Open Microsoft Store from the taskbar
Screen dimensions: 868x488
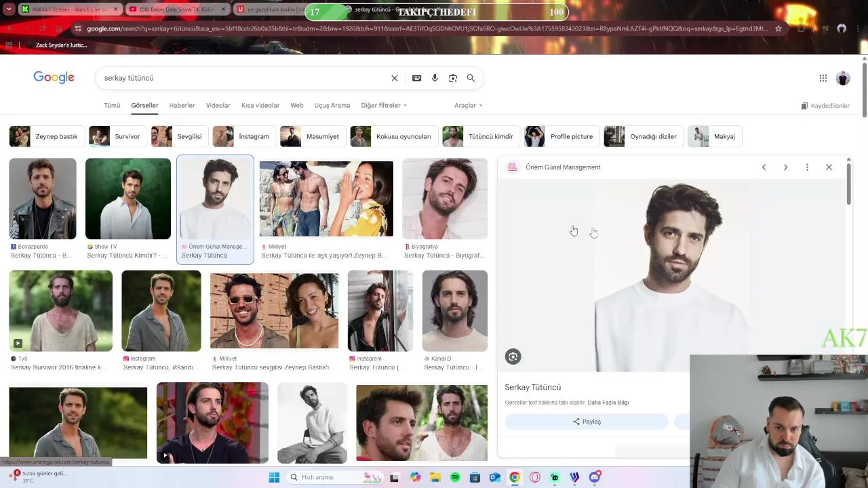click(x=475, y=477)
